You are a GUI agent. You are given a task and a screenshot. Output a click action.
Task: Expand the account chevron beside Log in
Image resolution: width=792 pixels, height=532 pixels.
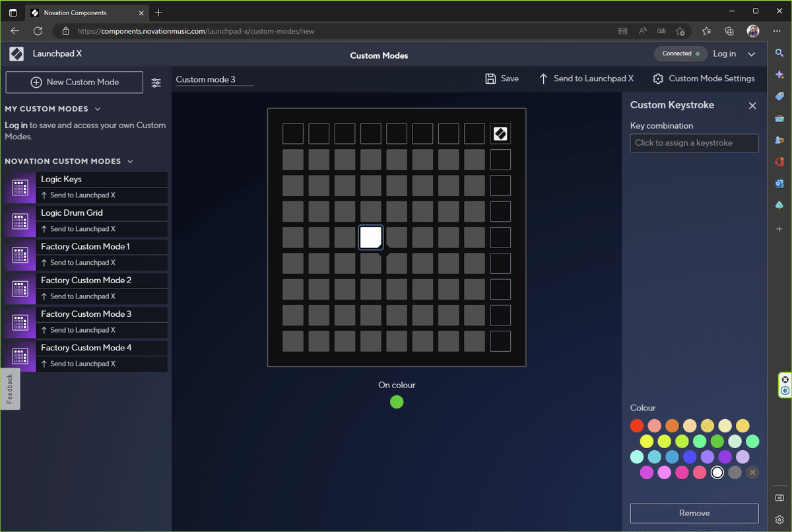[x=752, y=54]
